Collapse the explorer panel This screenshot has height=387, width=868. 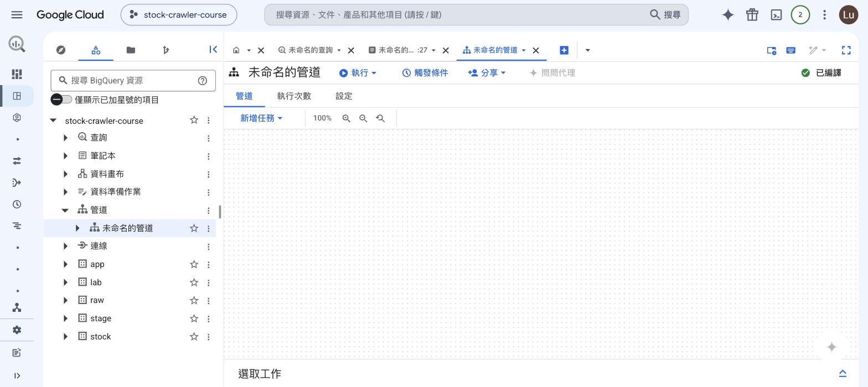pos(213,49)
